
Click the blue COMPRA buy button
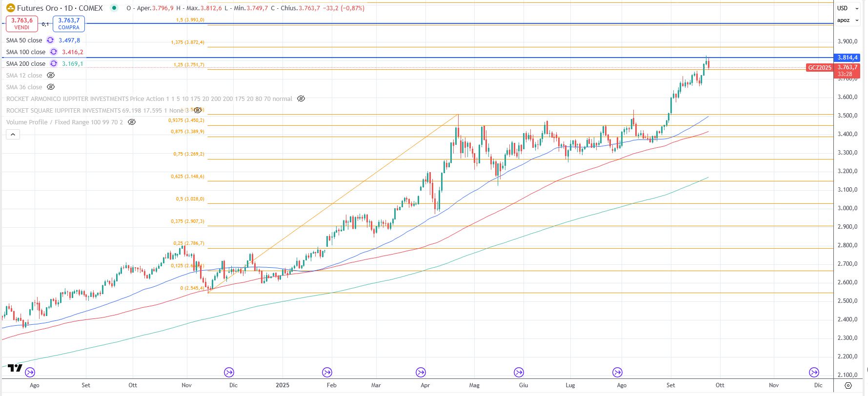coord(69,23)
